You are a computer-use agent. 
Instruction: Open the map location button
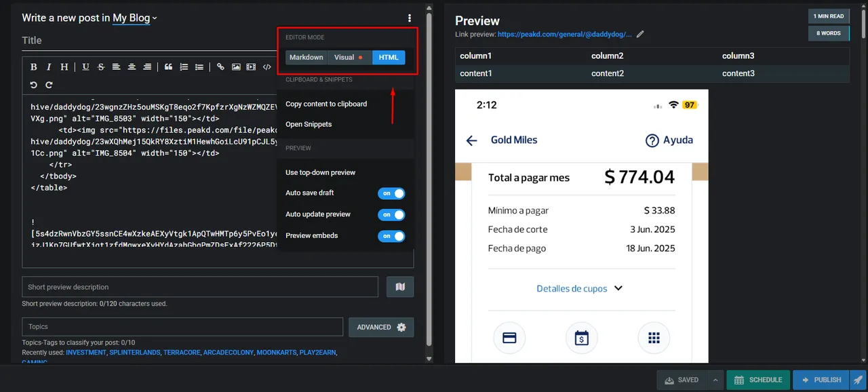[x=400, y=287]
